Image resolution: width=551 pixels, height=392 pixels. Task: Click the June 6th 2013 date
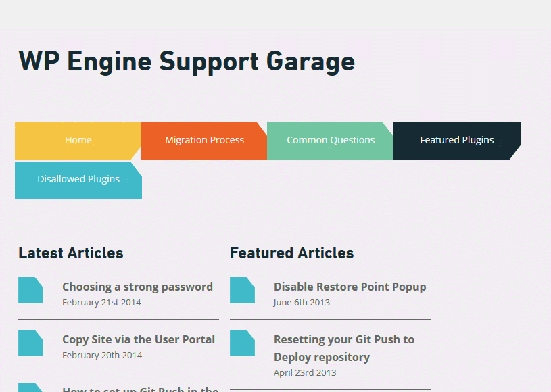(302, 302)
